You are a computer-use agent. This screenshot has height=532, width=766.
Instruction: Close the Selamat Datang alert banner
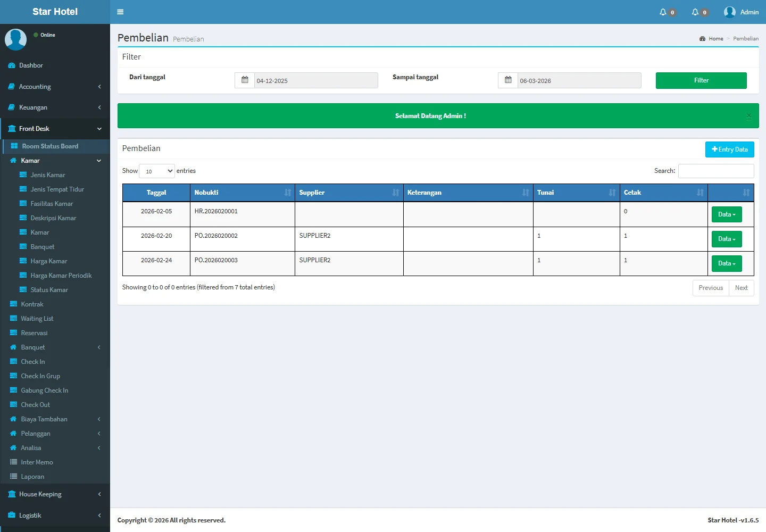click(x=748, y=116)
